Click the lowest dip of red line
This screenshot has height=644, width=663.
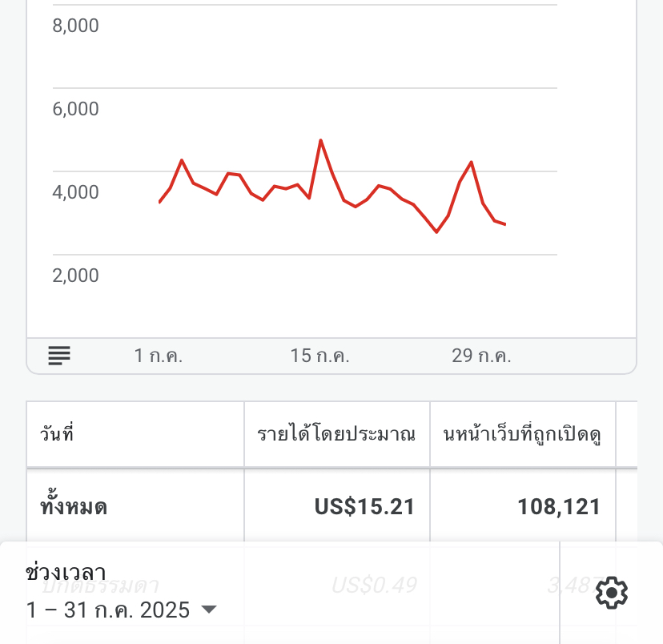tap(436, 231)
